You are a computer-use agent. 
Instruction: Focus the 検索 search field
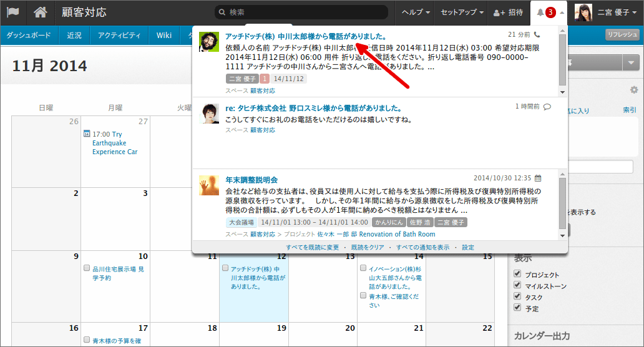click(x=301, y=12)
